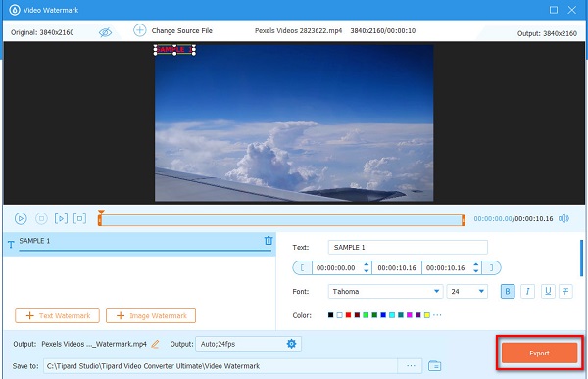This screenshot has height=379, width=588.
Task: Click the play-segment bracket icon
Action: (x=61, y=218)
